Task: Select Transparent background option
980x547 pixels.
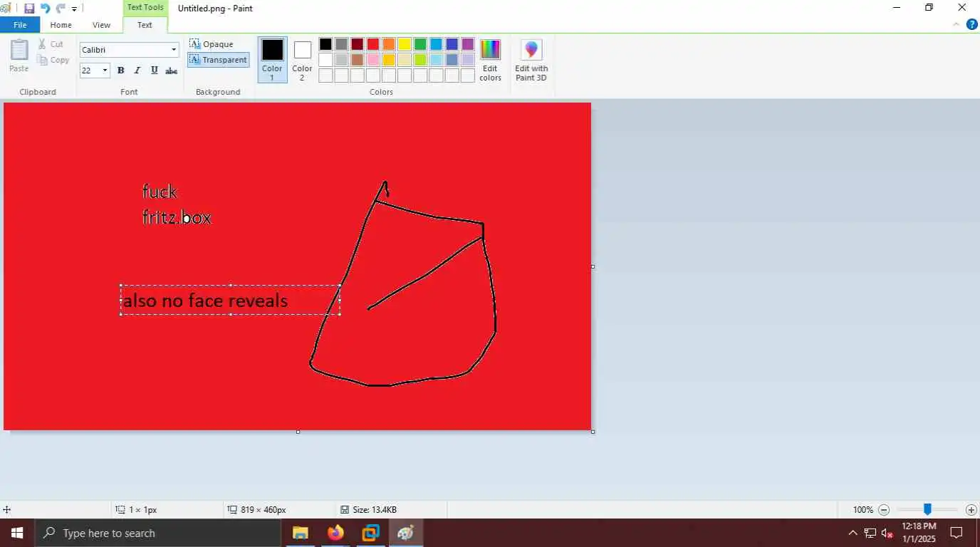Action: click(x=219, y=60)
